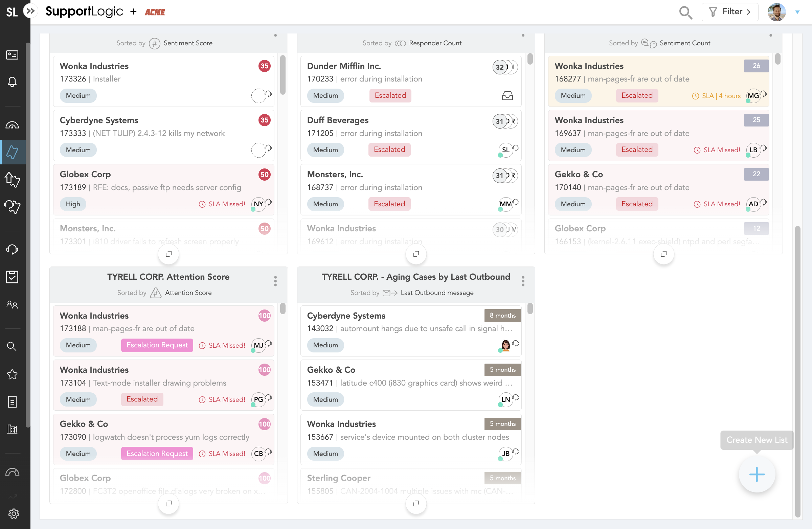Open the document list icon in sidebar

pyautogui.click(x=12, y=402)
